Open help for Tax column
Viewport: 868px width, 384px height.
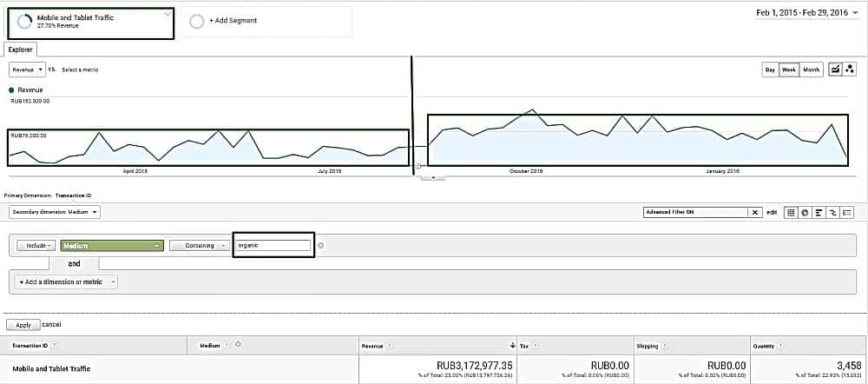pyautogui.click(x=535, y=346)
